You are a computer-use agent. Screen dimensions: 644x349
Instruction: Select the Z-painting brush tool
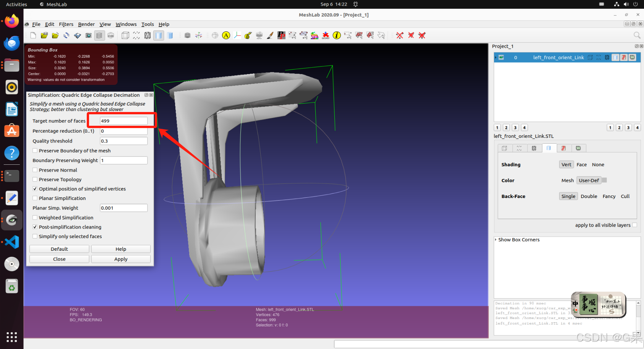tap(270, 36)
